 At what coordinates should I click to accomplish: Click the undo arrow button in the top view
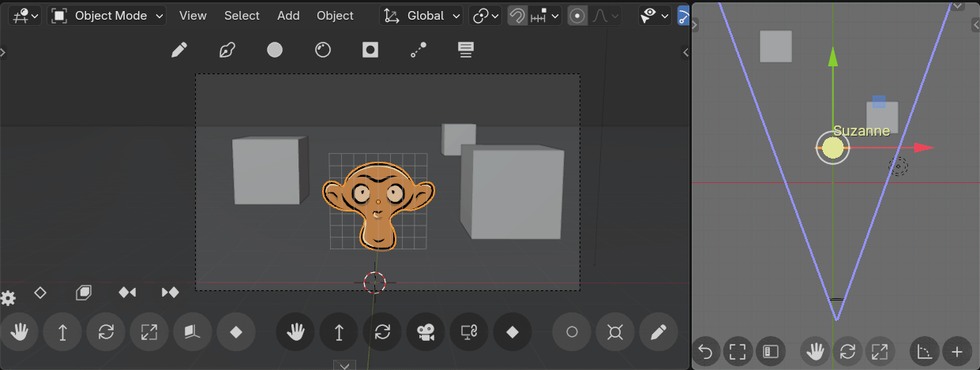click(x=706, y=351)
